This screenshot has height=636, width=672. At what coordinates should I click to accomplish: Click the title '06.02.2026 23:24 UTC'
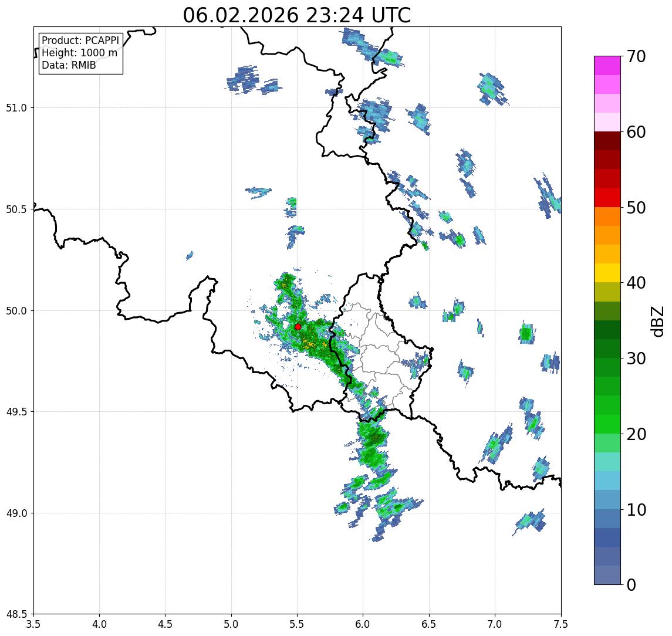point(297,15)
